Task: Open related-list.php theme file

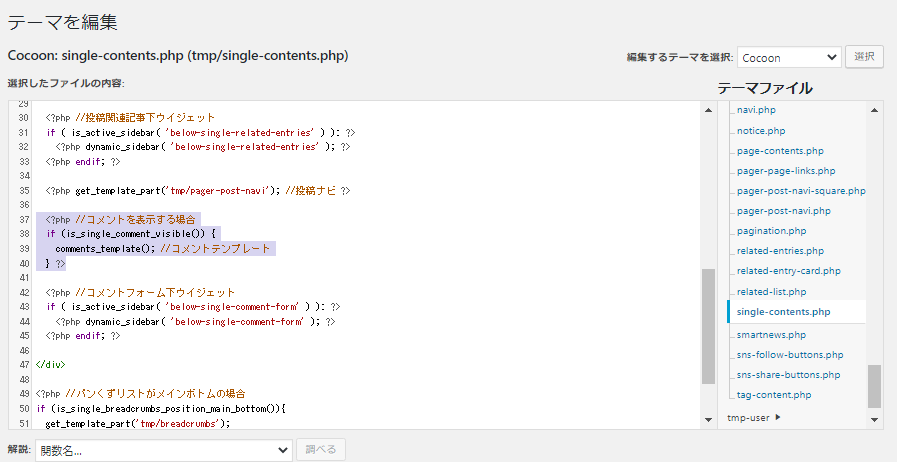Action: click(770, 292)
